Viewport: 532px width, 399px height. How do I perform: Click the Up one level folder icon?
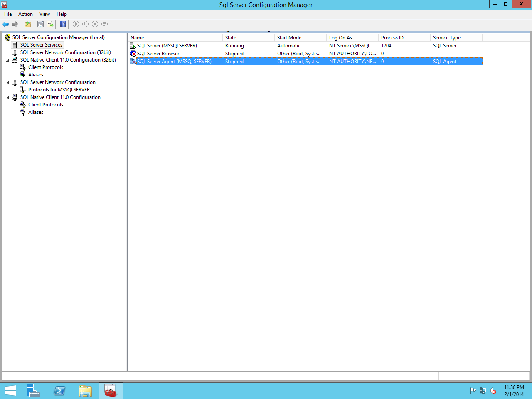28,24
